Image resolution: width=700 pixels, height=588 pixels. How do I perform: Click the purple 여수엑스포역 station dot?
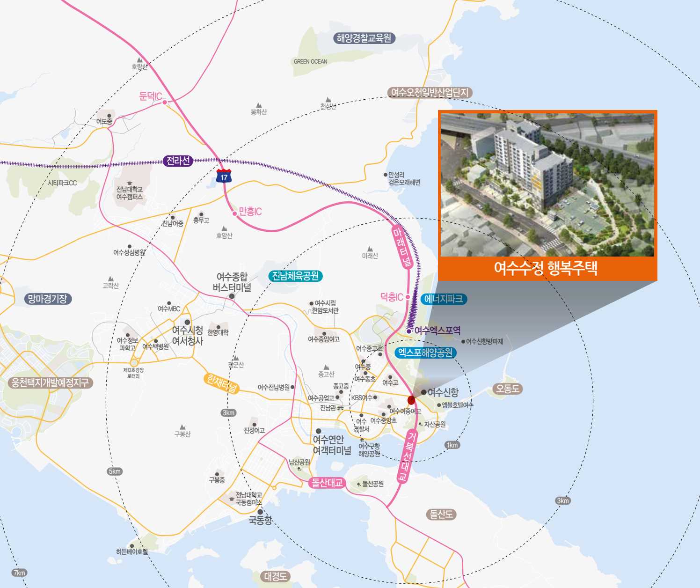(409, 331)
